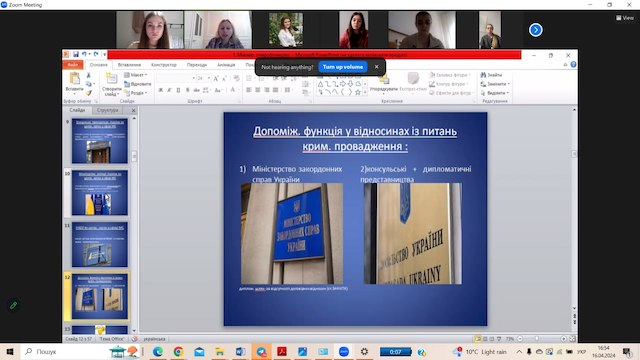Close the slide thumbnails pane

pos(133,111)
